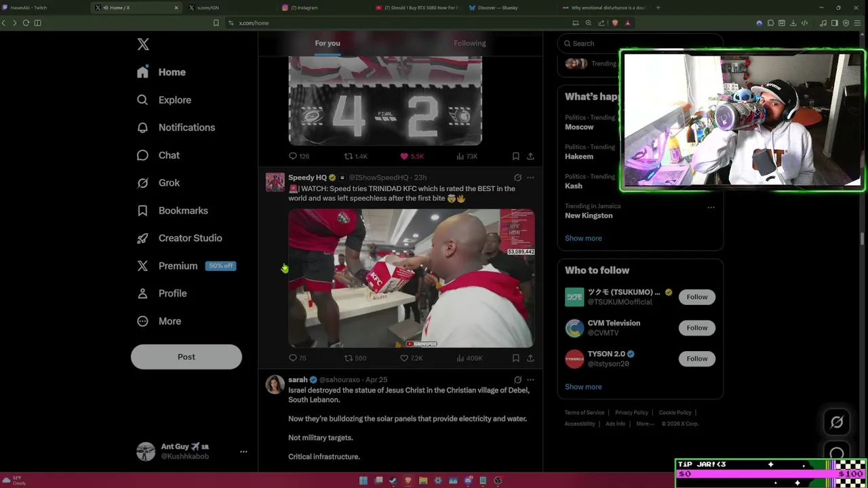Click Show more under What's happening
This screenshot has width=868, height=488.
[583, 238]
